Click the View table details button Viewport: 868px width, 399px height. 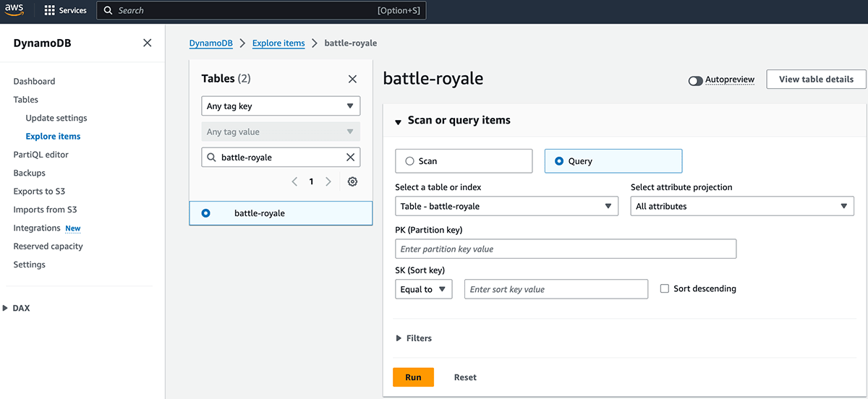click(816, 80)
